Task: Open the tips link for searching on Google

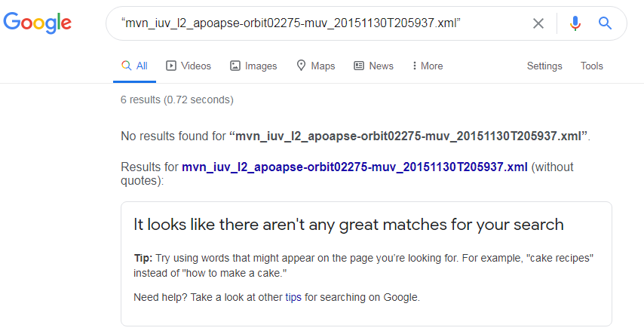Action: (293, 297)
